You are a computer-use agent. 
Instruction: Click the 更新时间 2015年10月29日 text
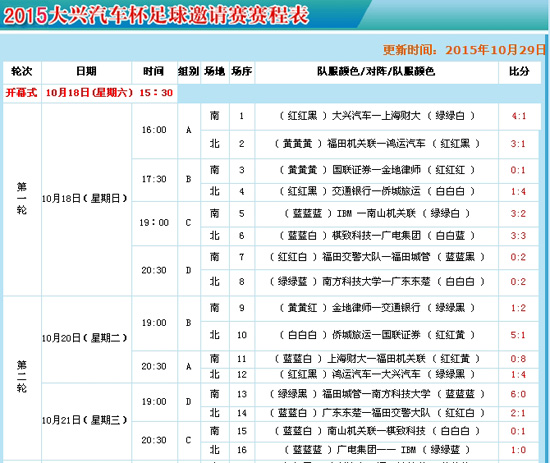[x=464, y=50]
